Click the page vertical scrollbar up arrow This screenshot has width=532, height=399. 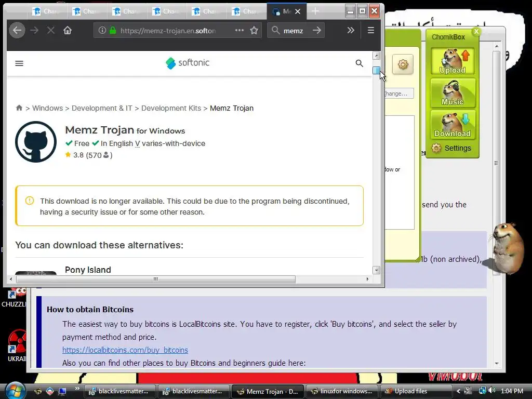pyautogui.click(x=376, y=56)
